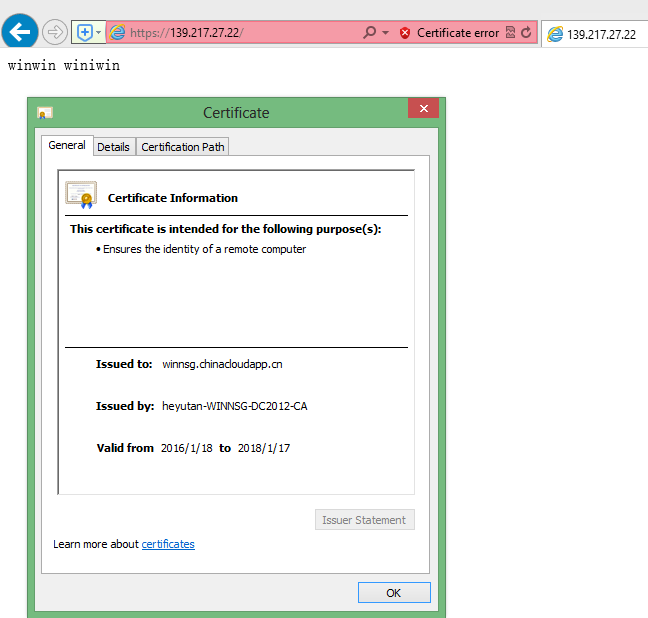This screenshot has height=618, width=648.
Task: Expand the dropdown arrow beside shield icon
Action: pyautogui.click(x=99, y=32)
